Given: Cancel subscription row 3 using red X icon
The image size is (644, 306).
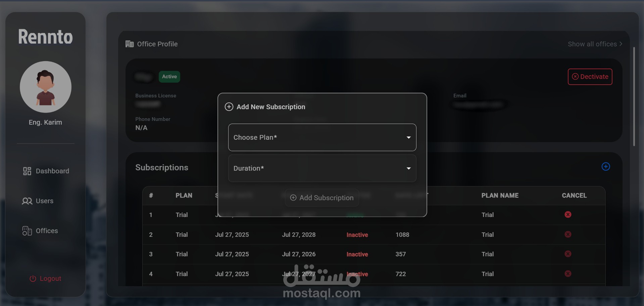Looking at the screenshot, I should [x=568, y=254].
